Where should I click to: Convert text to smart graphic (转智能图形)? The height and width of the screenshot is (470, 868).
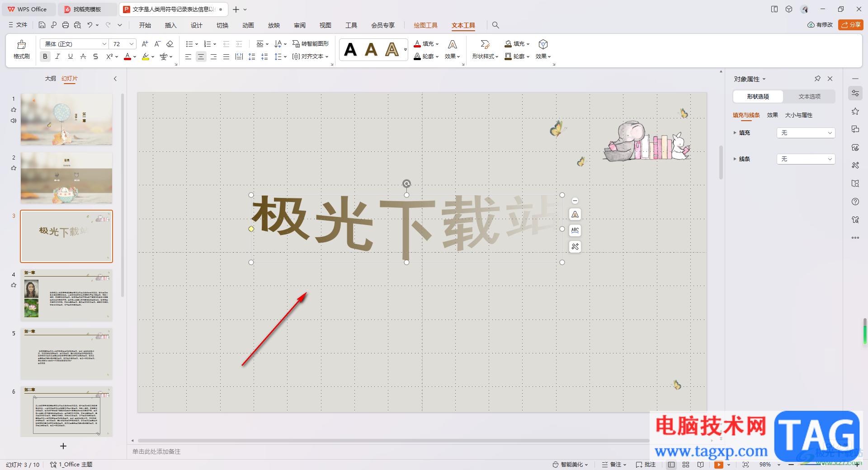(311, 44)
